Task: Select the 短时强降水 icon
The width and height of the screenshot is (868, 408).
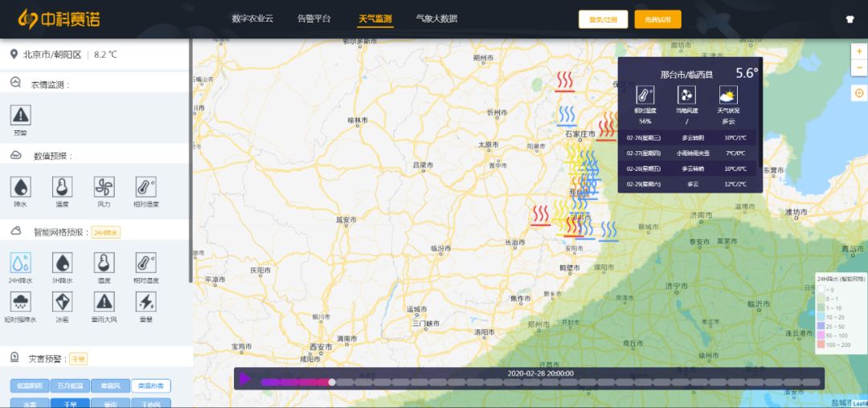Action: click(x=20, y=302)
